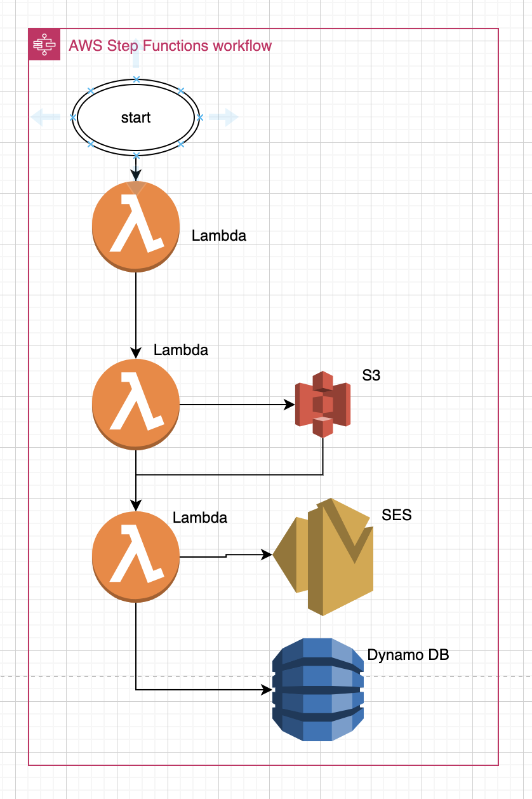Click the arrow connecting start to Lambda

pyautogui.click(x=135, y=168)
